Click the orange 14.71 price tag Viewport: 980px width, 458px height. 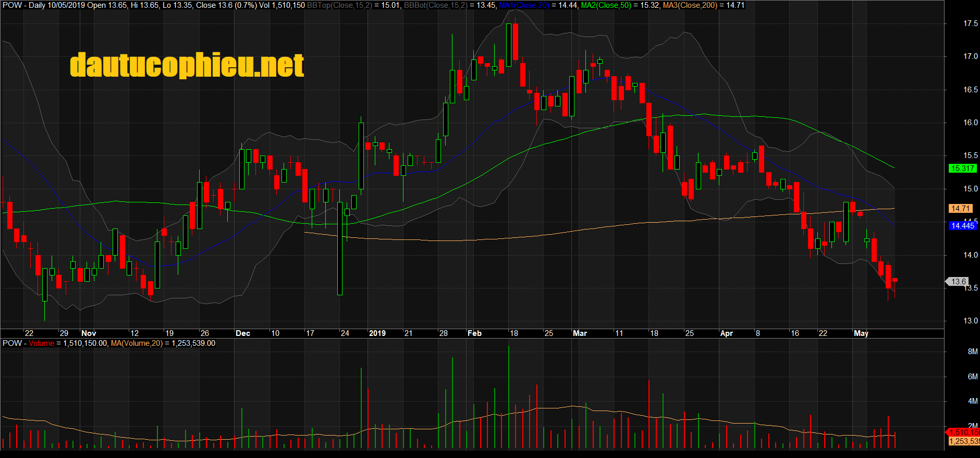[961, 209]
